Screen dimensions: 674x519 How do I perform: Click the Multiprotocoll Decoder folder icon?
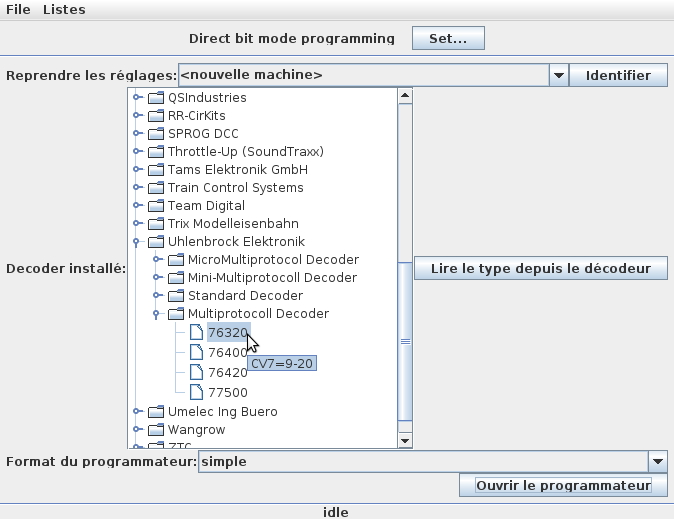pos(176,314)
